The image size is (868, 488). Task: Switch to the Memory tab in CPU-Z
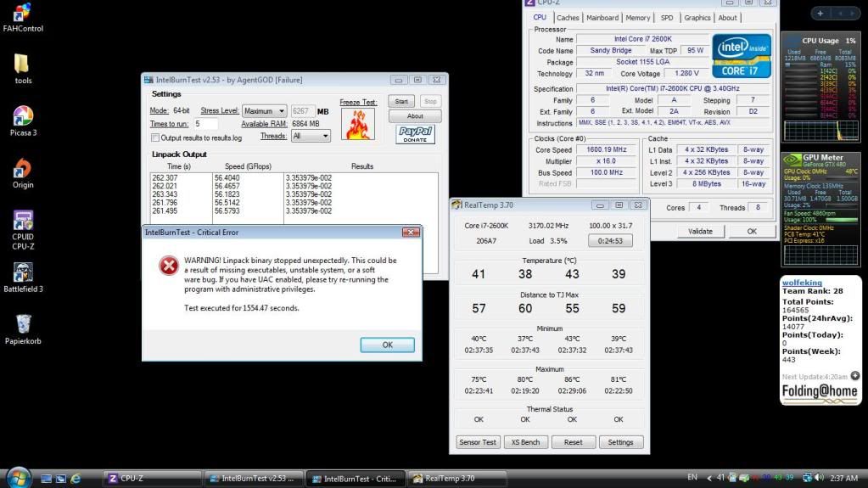[638, 18]
